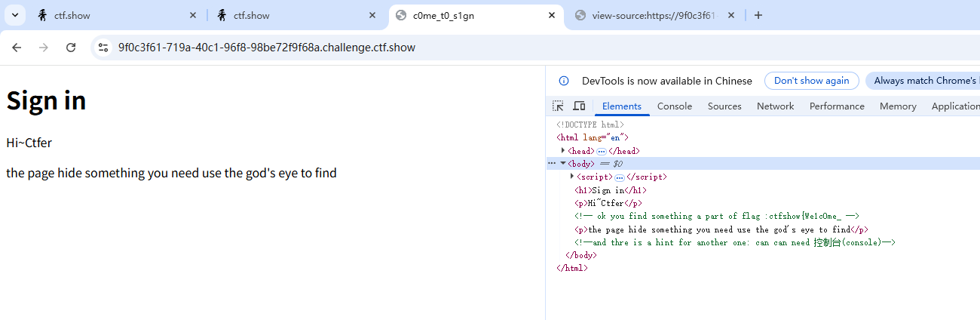Click ellipsis inside the head tag
This screenshot has height=320, width=980.
(x=602, y=152)
